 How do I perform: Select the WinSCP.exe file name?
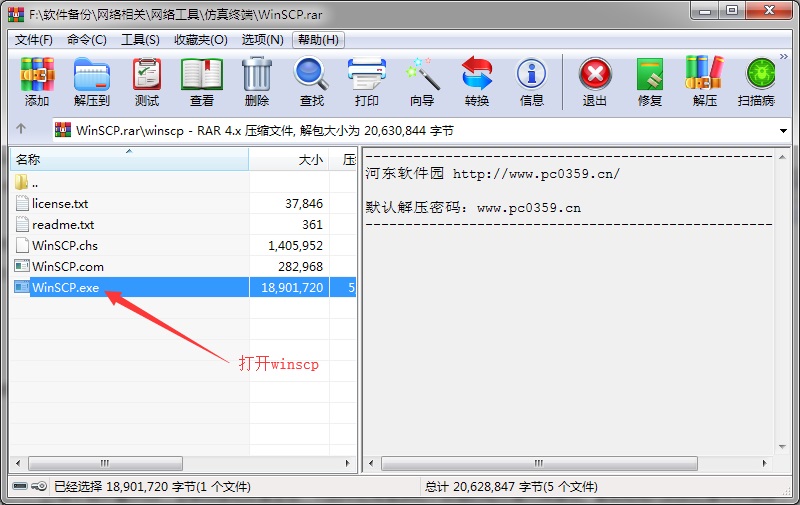coord(65,288)
